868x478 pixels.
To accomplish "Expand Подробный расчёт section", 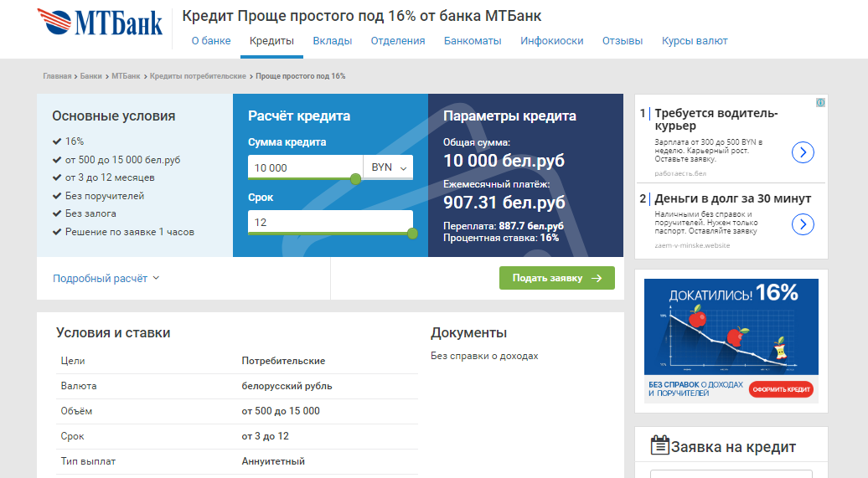I will point(106,278).
